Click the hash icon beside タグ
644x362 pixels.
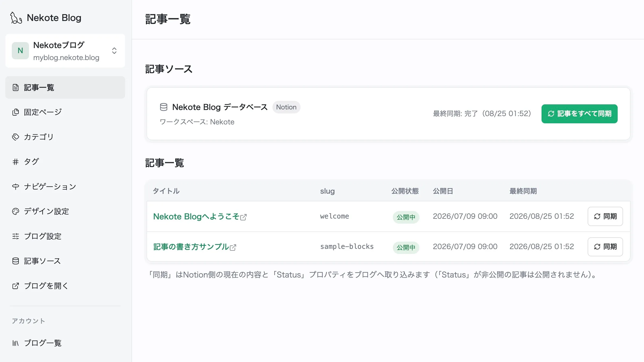pyautogui.click(x=16, y=161)
